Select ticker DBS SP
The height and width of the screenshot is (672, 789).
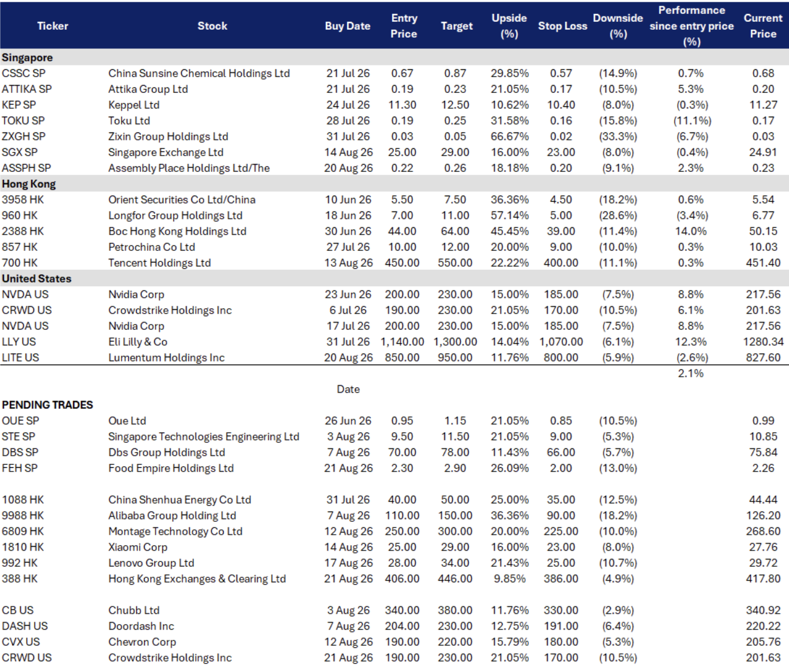coord(20,453)
